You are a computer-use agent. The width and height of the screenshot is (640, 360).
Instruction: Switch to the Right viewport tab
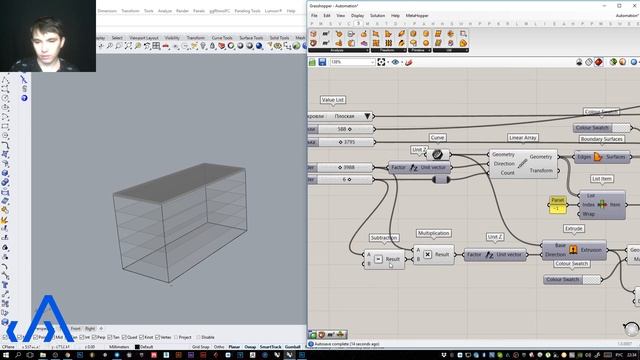[x=90, y=329]
